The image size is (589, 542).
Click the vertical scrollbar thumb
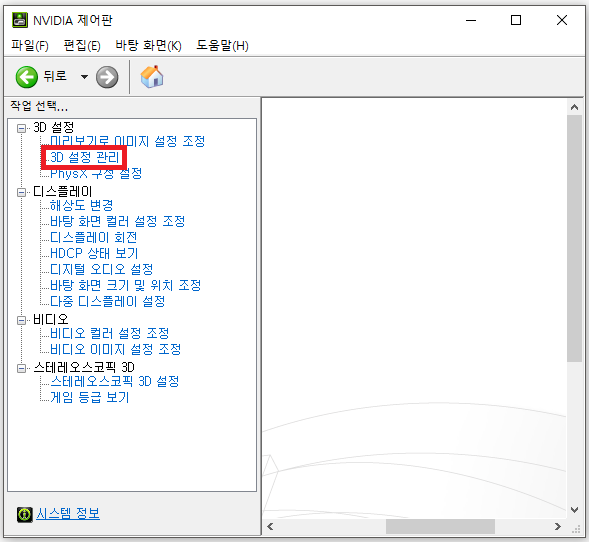click(574, 239)
